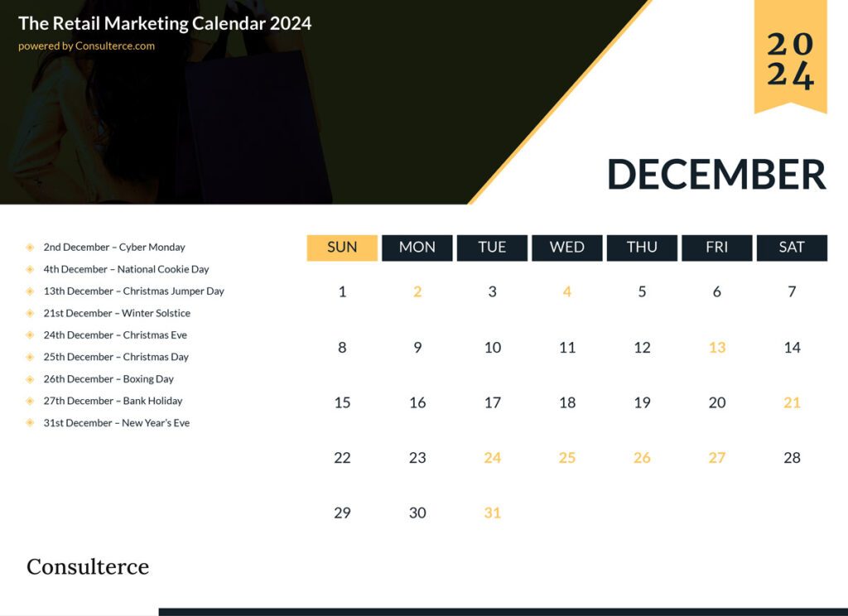Click the diamond icon beside Winter Solstice
Viewport: 848px width, 616px height.
tap(30, 313)
